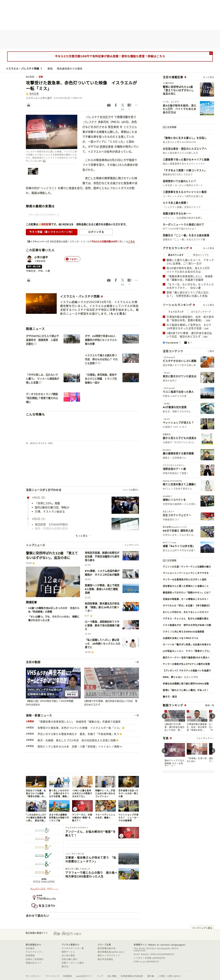Open VHS 2025年問題 video thumbnail
The image size is (220, 980).
(53, 683)
